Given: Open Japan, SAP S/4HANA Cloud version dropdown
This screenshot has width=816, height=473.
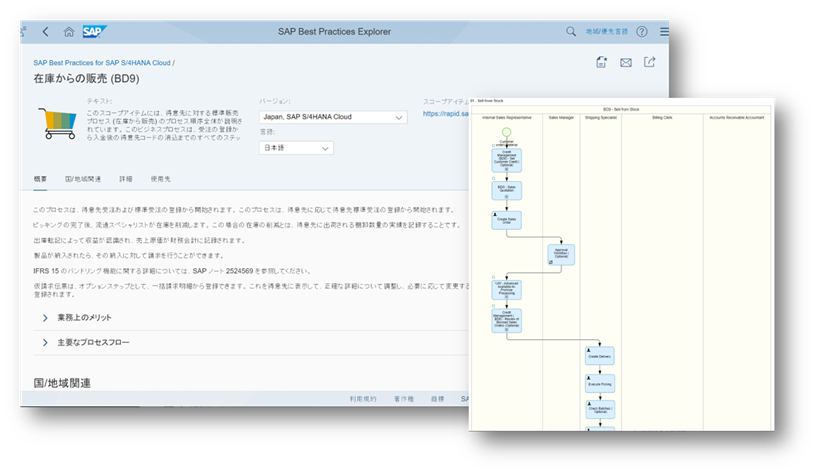Looking at the screenshot, I should point(333,117).
